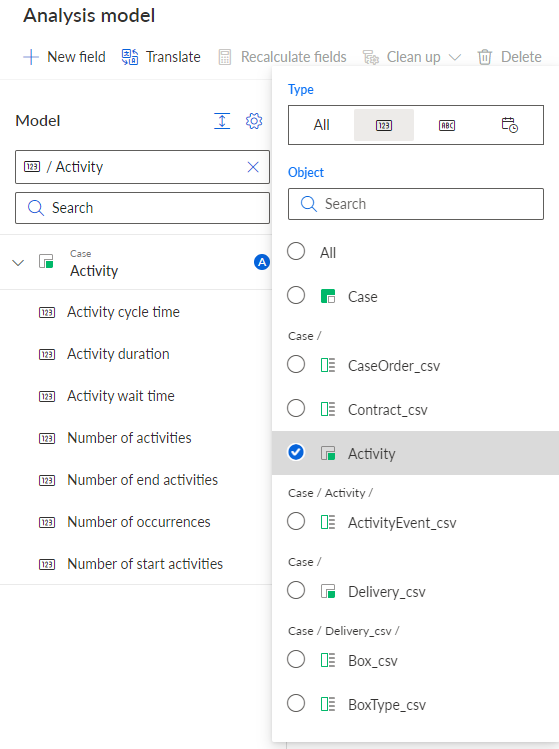Click the Recalculate fields label
The image size is (559, 749).
click(x=294, y=57)
